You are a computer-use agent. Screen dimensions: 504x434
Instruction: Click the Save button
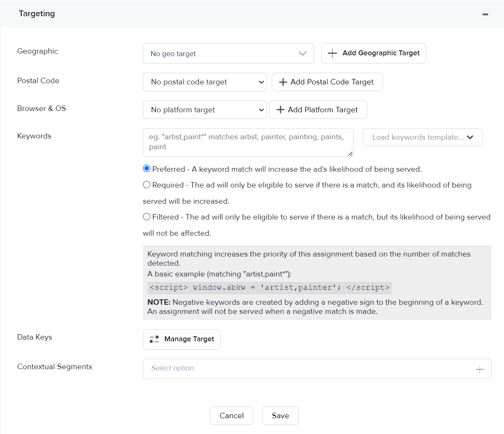(x=280, y=416)
